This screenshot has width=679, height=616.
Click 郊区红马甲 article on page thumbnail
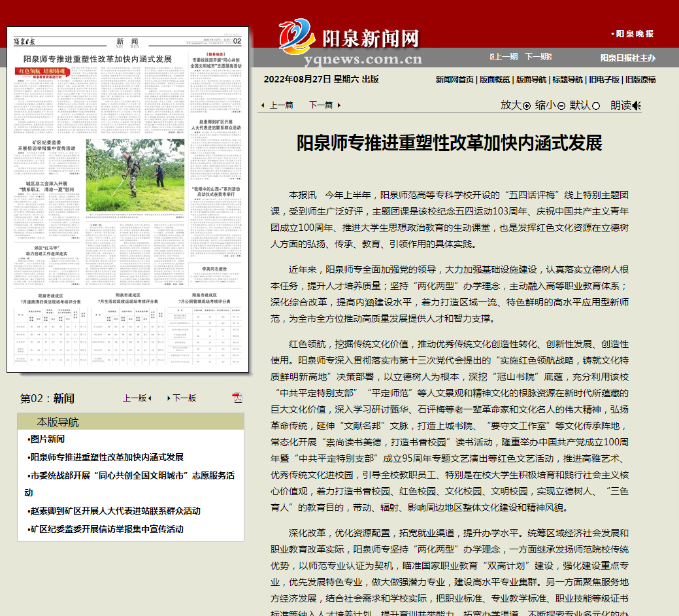pyautogui.click(x=47, y=266)
